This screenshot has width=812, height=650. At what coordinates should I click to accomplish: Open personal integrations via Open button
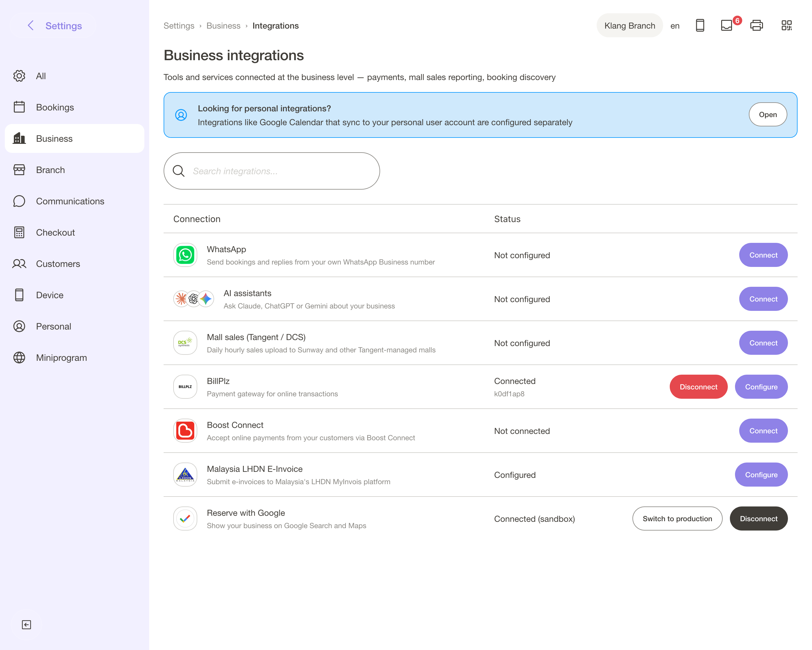tap(767, 115)
